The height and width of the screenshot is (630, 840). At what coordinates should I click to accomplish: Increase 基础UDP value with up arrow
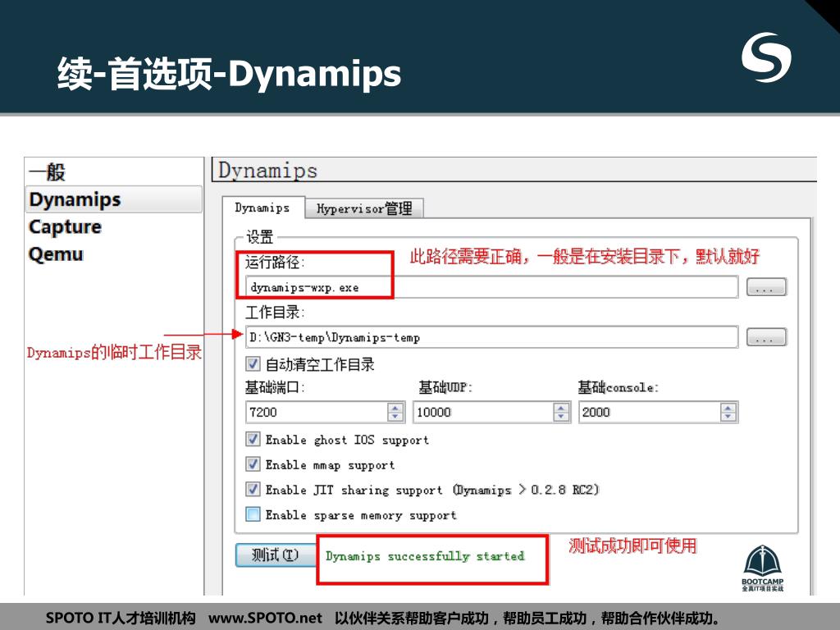point(561,408)
